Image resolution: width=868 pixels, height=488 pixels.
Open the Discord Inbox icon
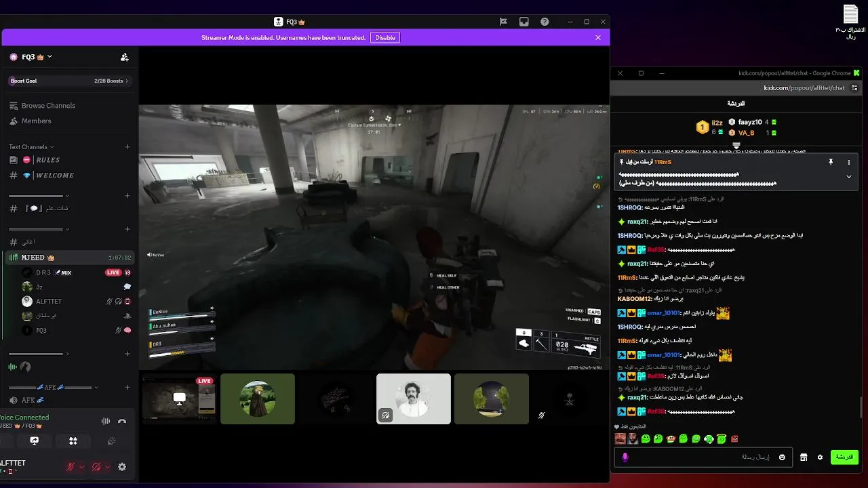pos(524,22)
